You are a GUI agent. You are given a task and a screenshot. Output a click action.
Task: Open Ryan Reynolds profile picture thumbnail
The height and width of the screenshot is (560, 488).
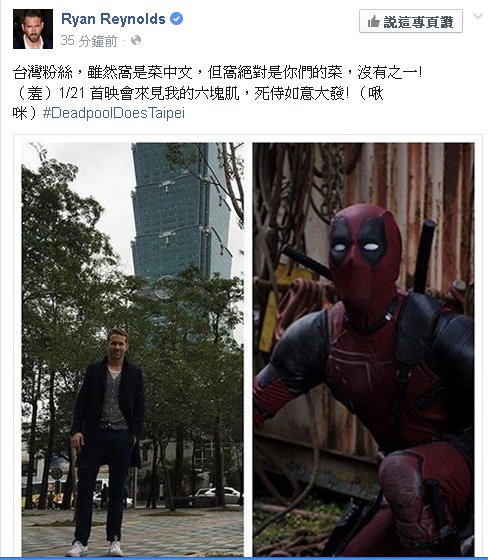click(33, 29)
